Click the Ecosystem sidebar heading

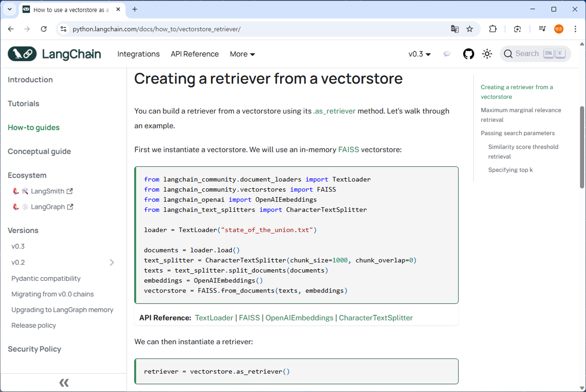(x=27, y=175)
